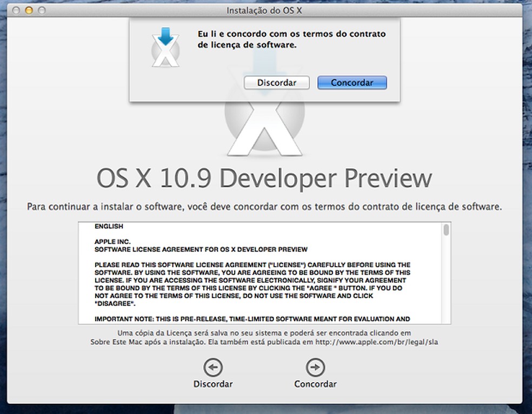The height and width of the screenshot is (414, 532).
Task: Click the "APPLE INC." line in the license
Action: tap(112, 241)
